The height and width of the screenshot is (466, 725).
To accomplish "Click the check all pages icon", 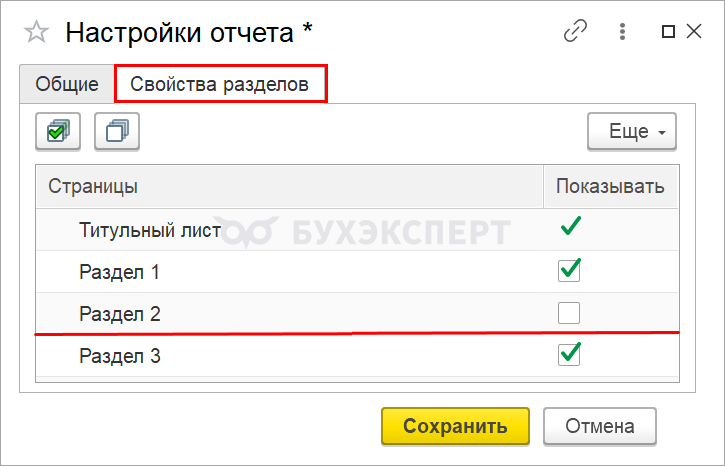I will coord(57,131).
